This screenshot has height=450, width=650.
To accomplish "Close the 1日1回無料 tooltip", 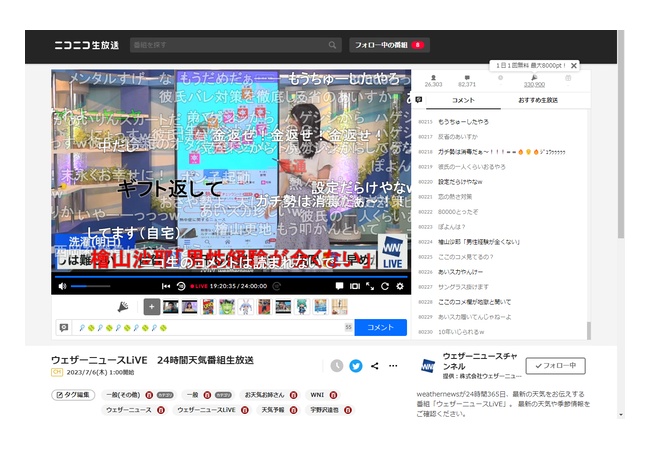I will pyautogui.click(x=574, y=65).
